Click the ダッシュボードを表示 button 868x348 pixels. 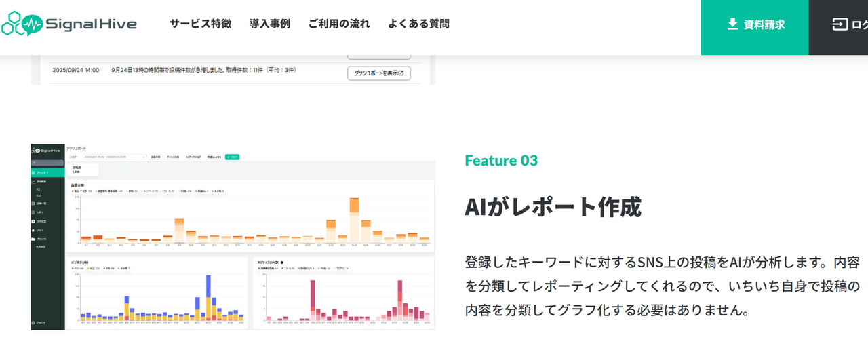[x=379, y=73]
